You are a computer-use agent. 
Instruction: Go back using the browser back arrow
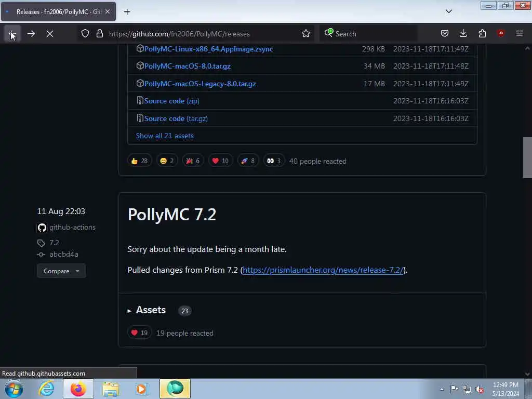click(12, 34)
